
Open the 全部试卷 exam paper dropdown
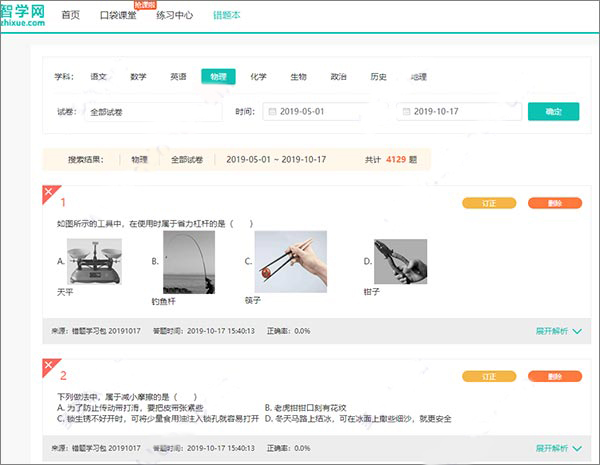pos(150,112)
